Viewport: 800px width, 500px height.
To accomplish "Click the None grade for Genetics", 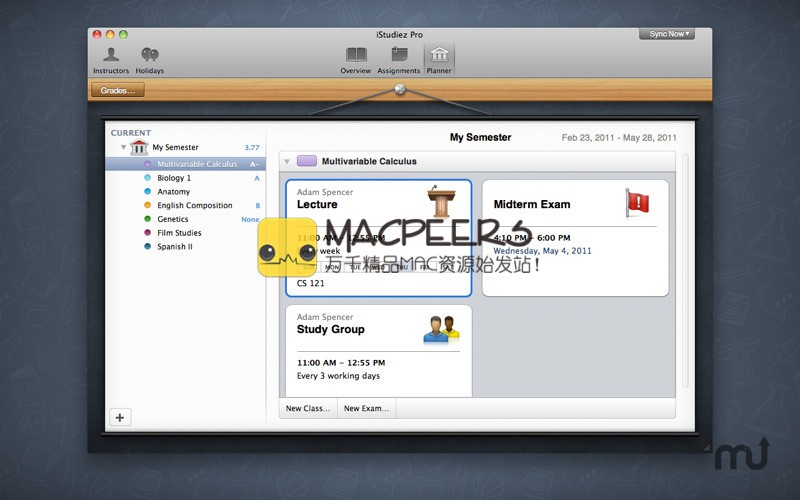I will [250, 219].
